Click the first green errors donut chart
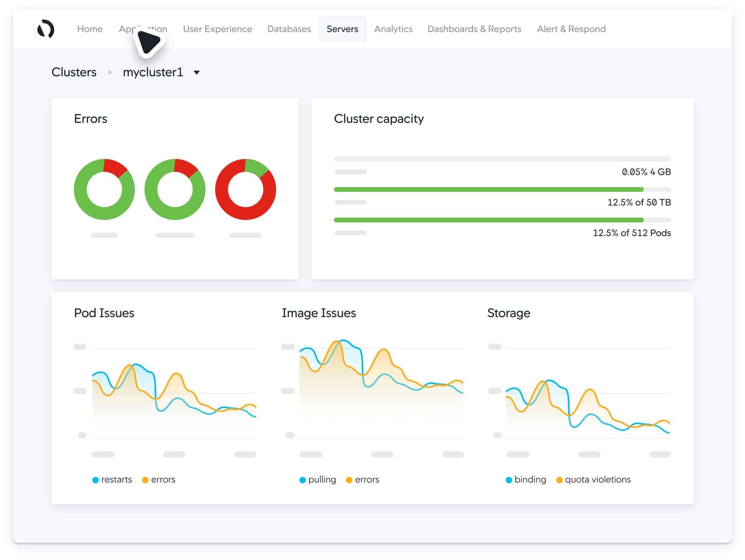Image resolution: width=745 pixels, height=560 pixels. [104, 189]
